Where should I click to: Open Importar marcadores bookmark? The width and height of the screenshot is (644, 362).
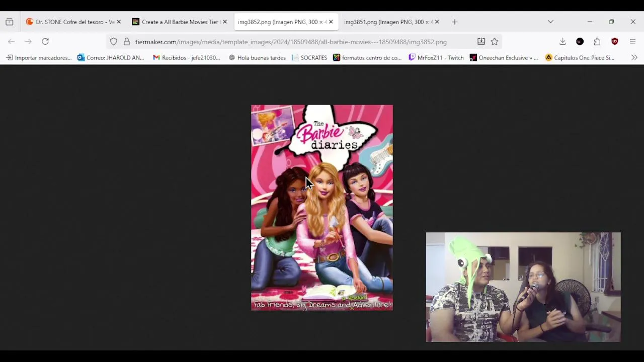pos(39,58)
